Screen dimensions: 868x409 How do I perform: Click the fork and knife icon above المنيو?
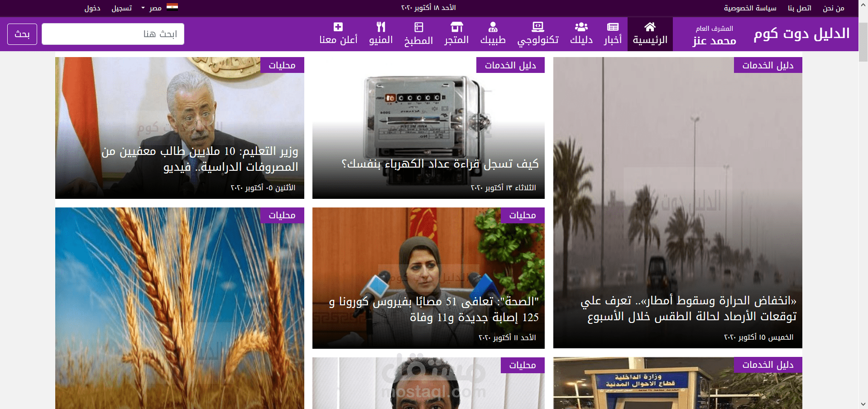pos(381,27)
